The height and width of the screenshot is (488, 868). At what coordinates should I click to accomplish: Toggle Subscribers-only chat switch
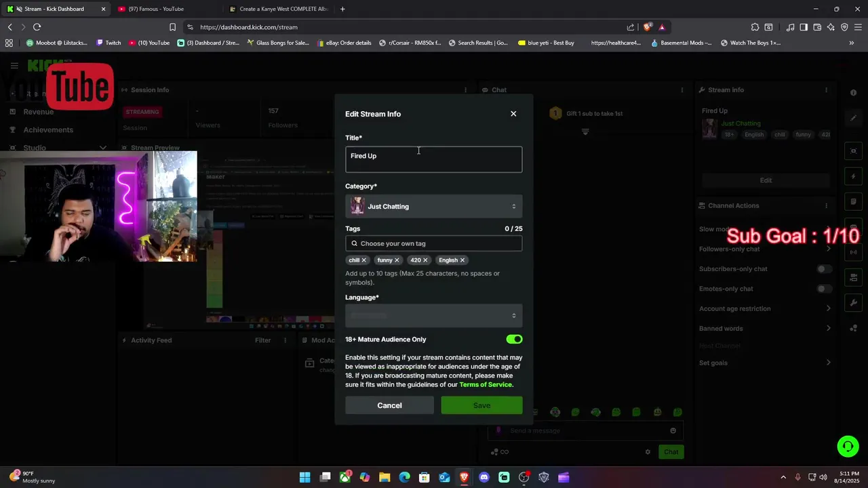(824, 269)
